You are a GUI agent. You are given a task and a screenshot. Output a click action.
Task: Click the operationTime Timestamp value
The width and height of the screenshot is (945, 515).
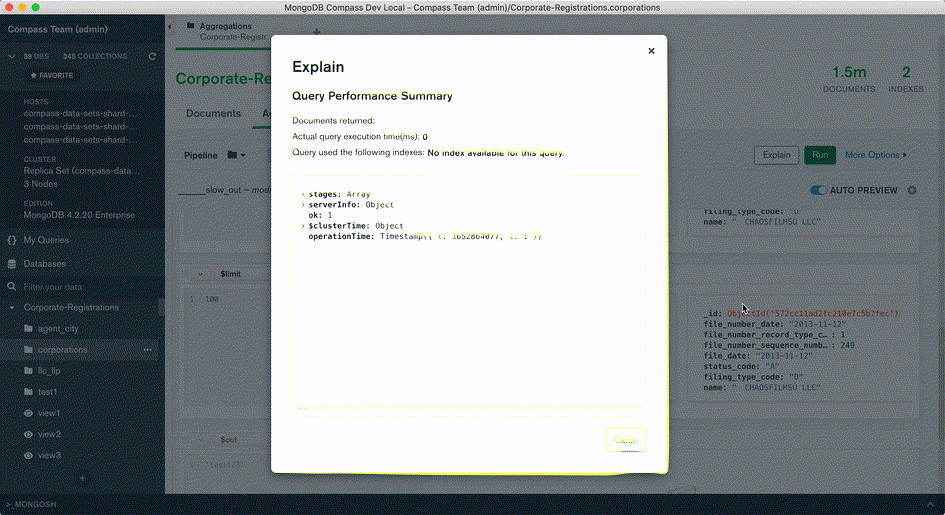460,236
